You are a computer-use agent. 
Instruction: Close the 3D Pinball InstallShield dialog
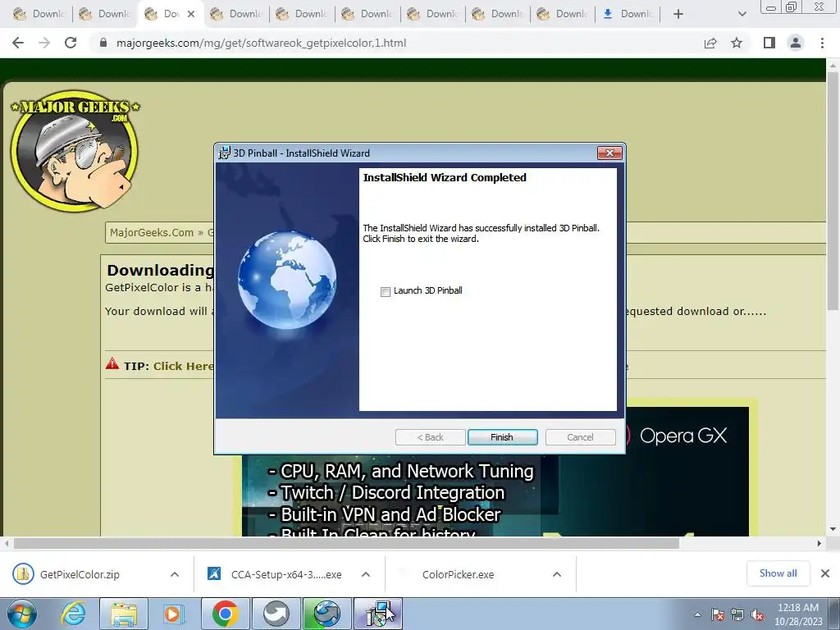click(609, 153)
